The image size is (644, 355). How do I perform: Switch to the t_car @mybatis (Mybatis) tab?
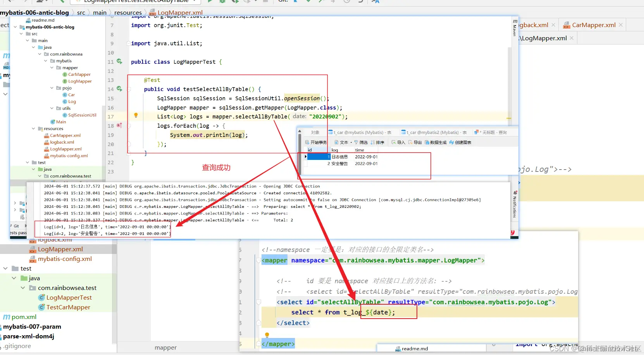(x=360, y=132)
